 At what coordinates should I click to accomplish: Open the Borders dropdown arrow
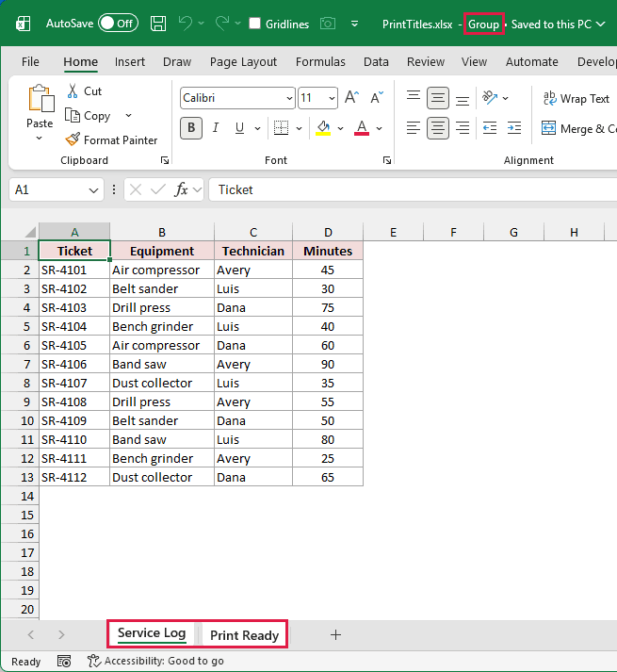point(299,128)
